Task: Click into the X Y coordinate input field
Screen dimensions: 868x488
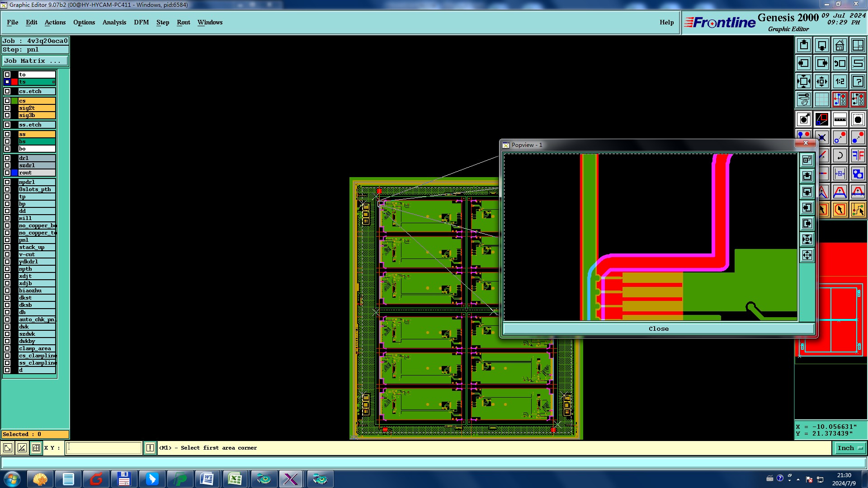Action: tap(104, 448)
